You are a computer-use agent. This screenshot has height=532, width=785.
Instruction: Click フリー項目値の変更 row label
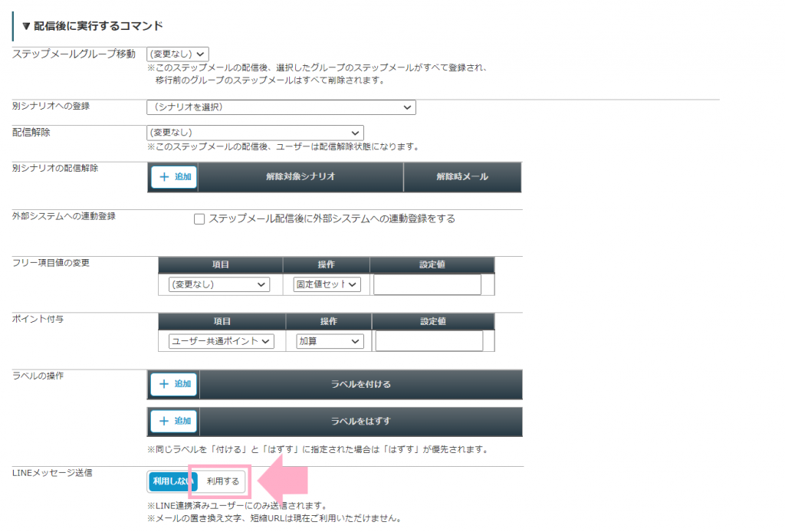[x=51, y=263]
